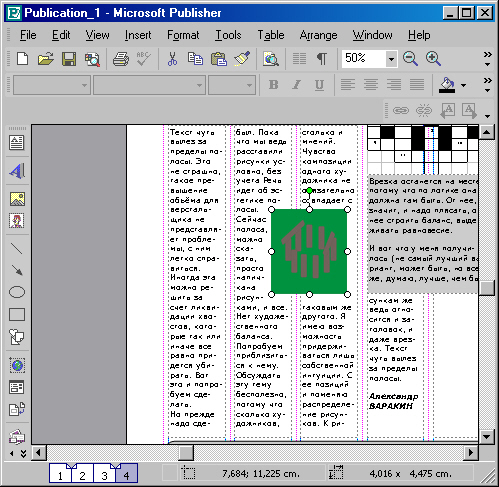Choose the WordArt tool in sidebar
Image resolution: width=499 pixels, height=487 pixels.
pyautogui.click(x=17, y=171)
